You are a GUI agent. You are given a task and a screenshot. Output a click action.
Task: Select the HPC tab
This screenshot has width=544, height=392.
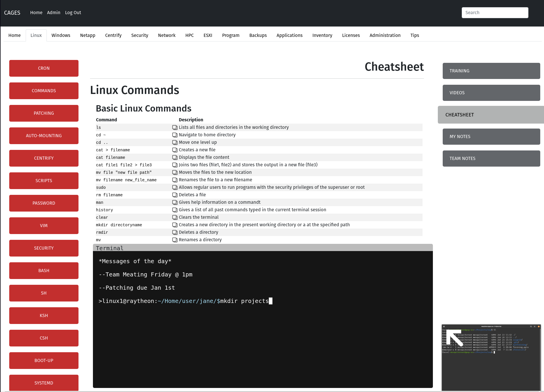point(190,35)
